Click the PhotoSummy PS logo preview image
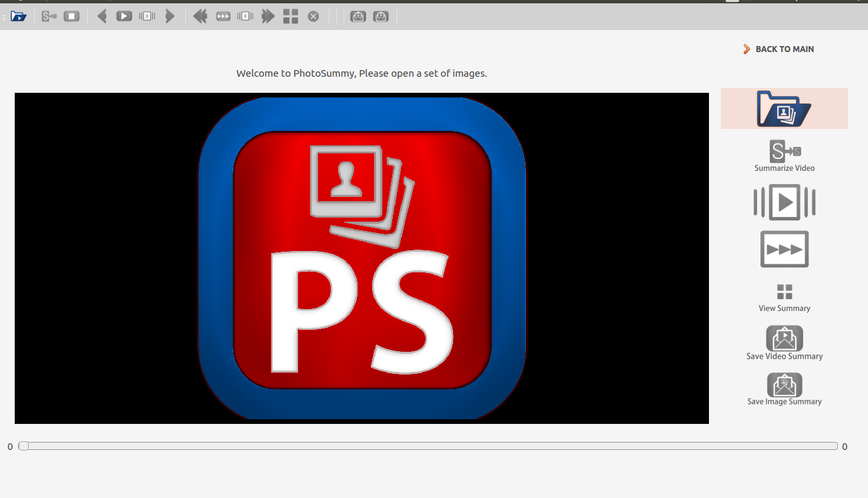The height and width of the screenshot is (498, 868). tap(361, 258)
